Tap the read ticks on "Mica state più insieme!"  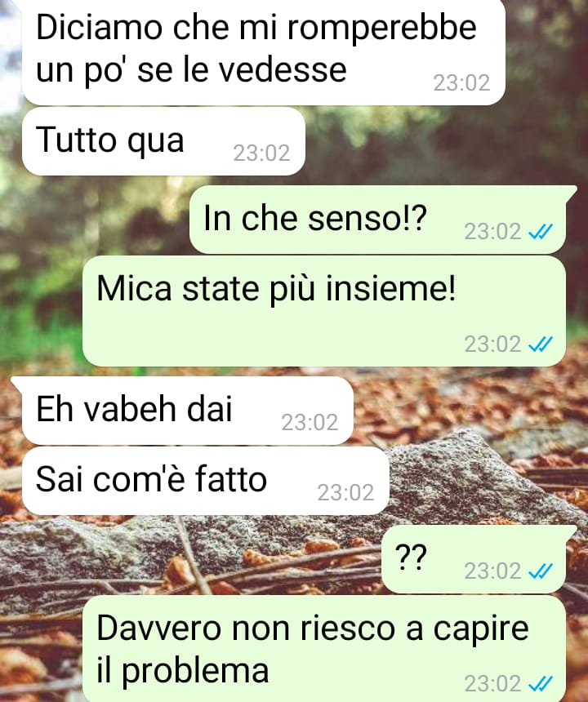point(541,344)
